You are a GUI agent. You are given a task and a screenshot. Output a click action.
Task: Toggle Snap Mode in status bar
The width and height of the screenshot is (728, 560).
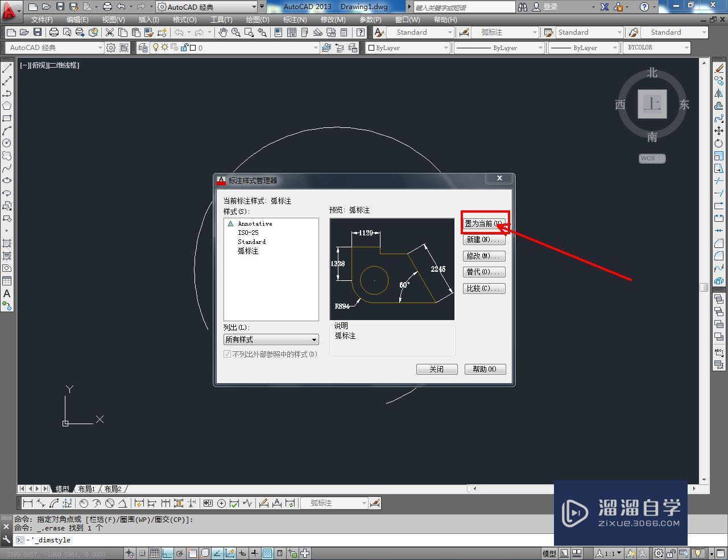tap(142, 553)
